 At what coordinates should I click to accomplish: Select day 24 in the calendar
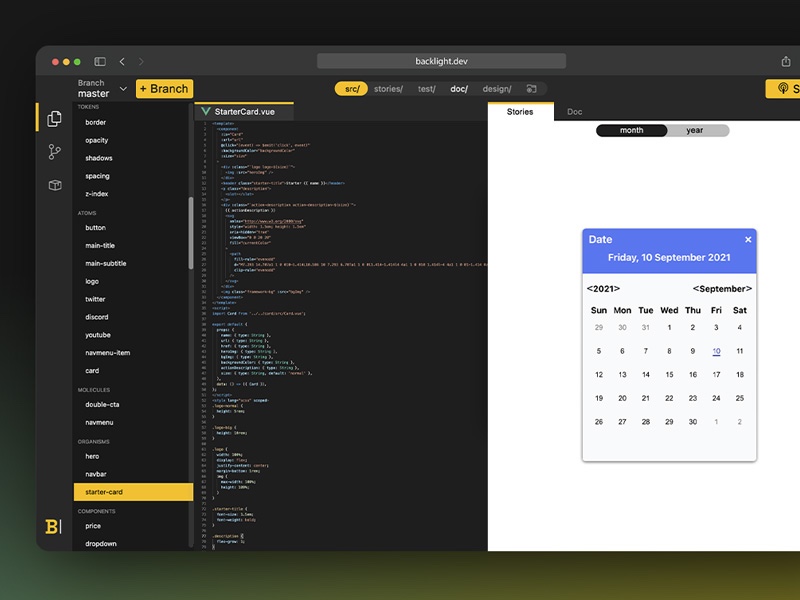716,398
